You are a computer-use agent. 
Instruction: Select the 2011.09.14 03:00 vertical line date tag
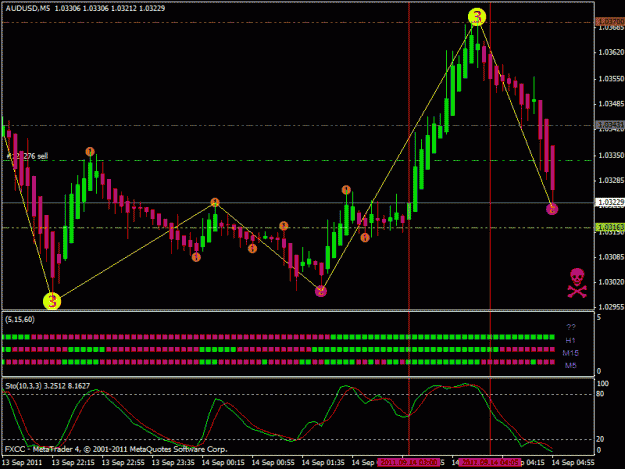click(x=409, y=462)
